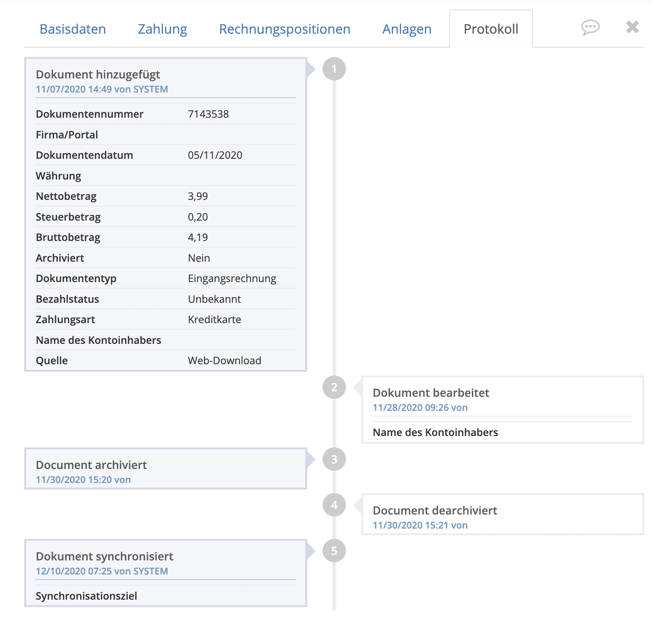672x620 pixels.
Task: Select the Quelle value 'Web-Download'
Action: click(225, 361)
